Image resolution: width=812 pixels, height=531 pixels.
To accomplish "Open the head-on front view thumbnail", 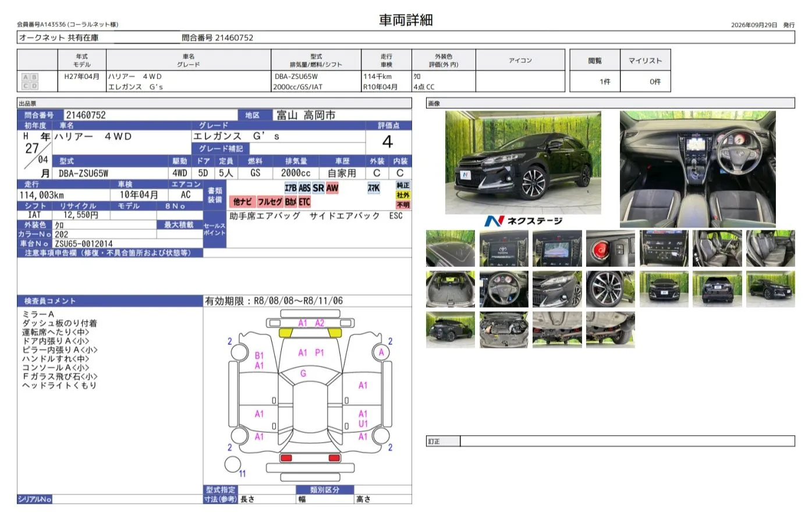I will 664,289.
